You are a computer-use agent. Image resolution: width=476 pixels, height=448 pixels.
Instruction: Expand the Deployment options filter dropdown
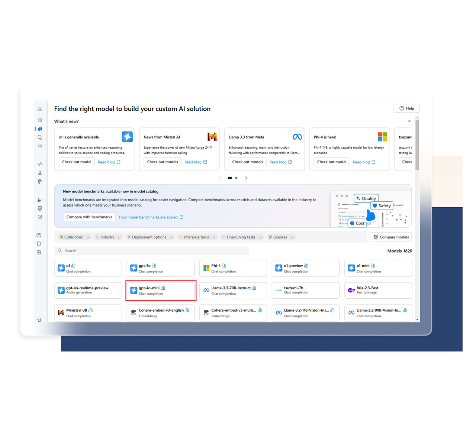click(150, 237)
